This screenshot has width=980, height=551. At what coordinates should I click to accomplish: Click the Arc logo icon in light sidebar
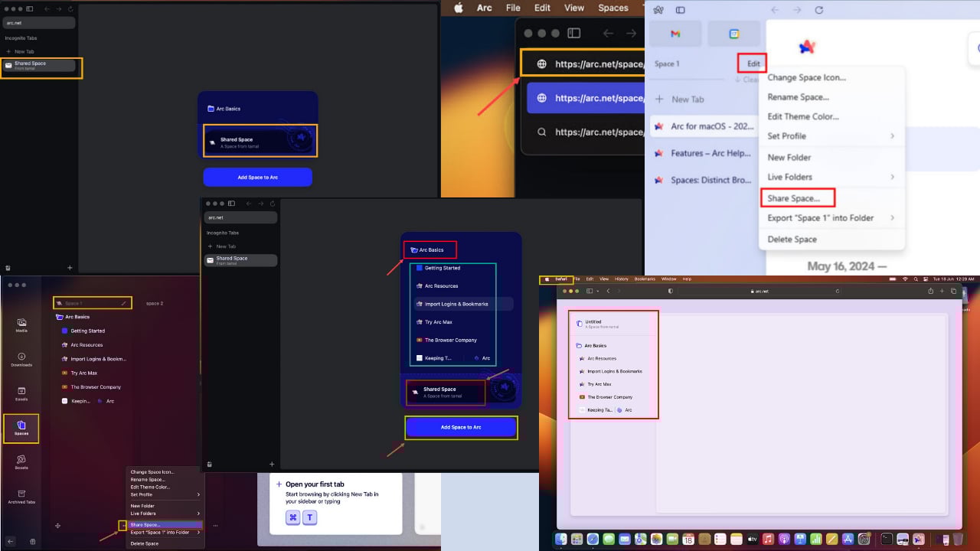coord(658,10)
